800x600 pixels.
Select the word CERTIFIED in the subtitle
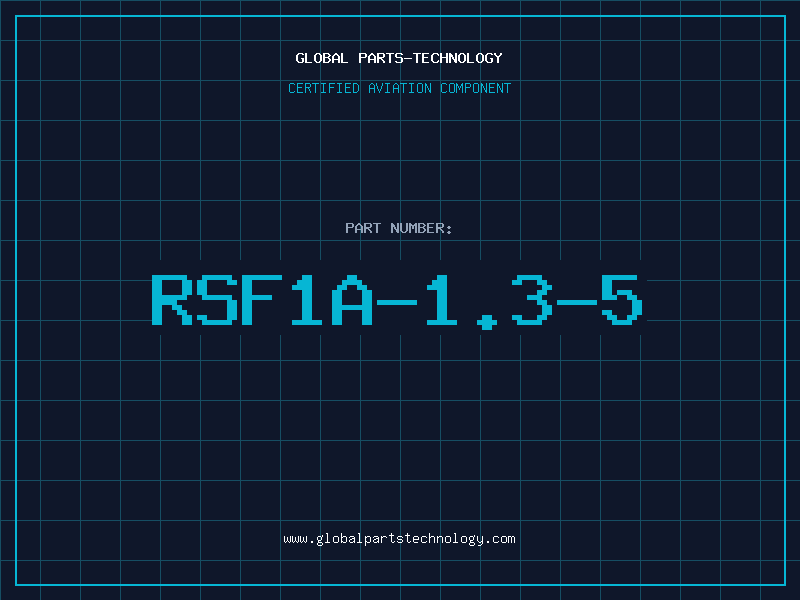click(x=324, y=88)
